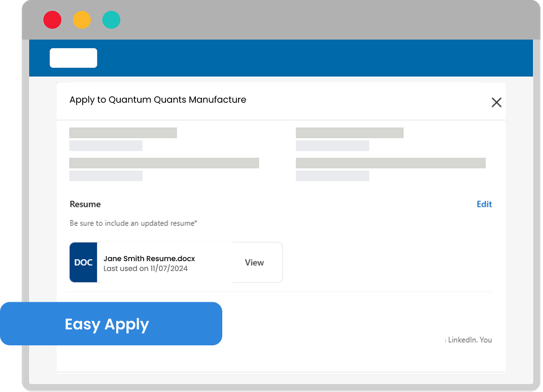Screen dimensions: 543x392
Task: Click the close icon of the Quantum Quants dialog
Action: (x=496, y=102)
